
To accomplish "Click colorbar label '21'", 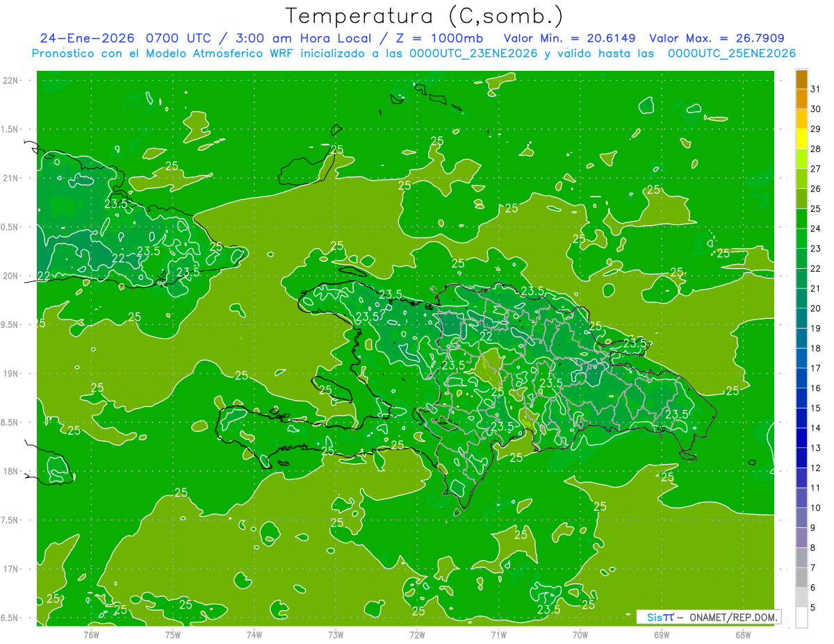I will (x=815, y=288).
